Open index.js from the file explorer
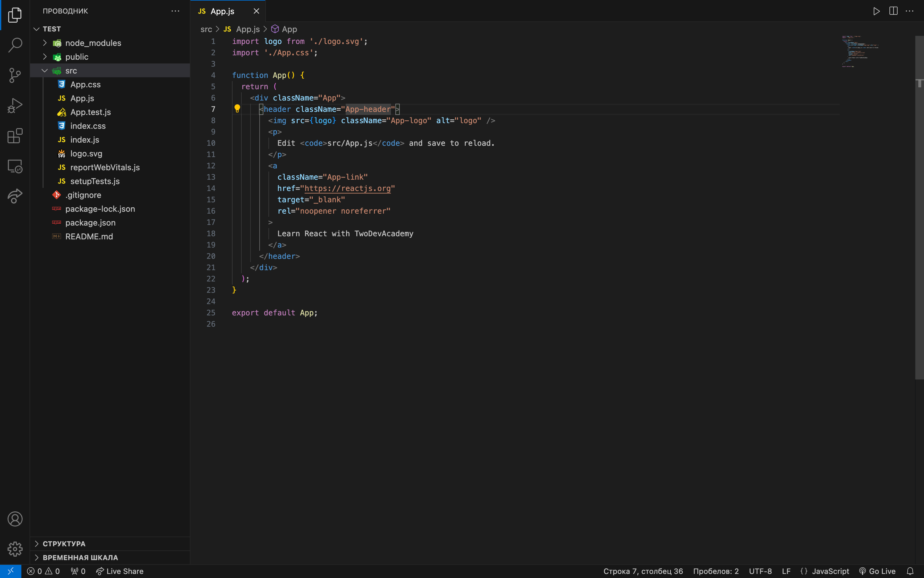Screen dimensions: 924x578 tap(85, 140)
